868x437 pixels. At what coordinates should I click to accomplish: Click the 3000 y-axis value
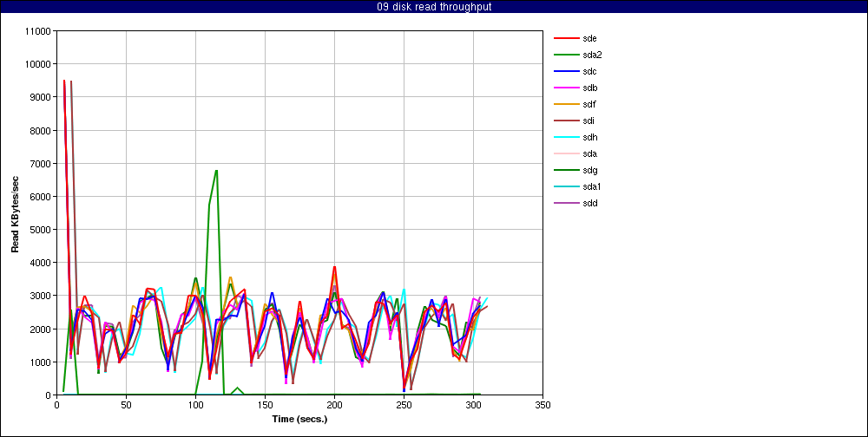pyautogui.click(x=41, y=296)
